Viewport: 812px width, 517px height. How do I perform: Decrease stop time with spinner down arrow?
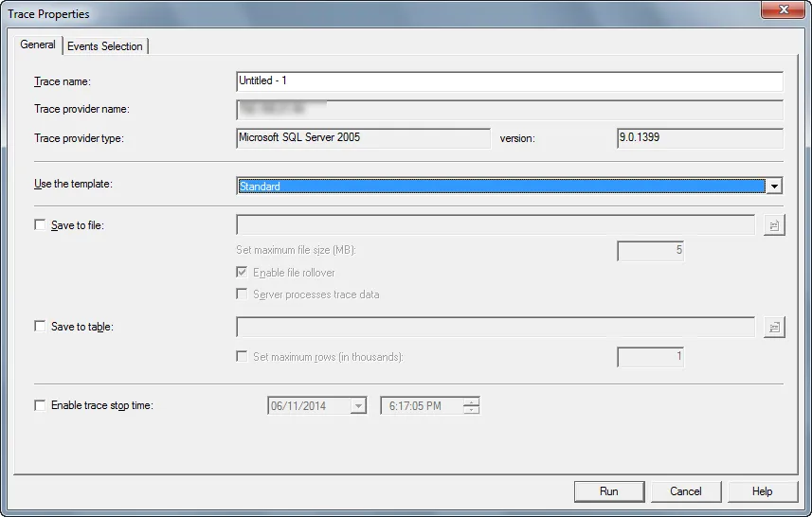[471, 410]
